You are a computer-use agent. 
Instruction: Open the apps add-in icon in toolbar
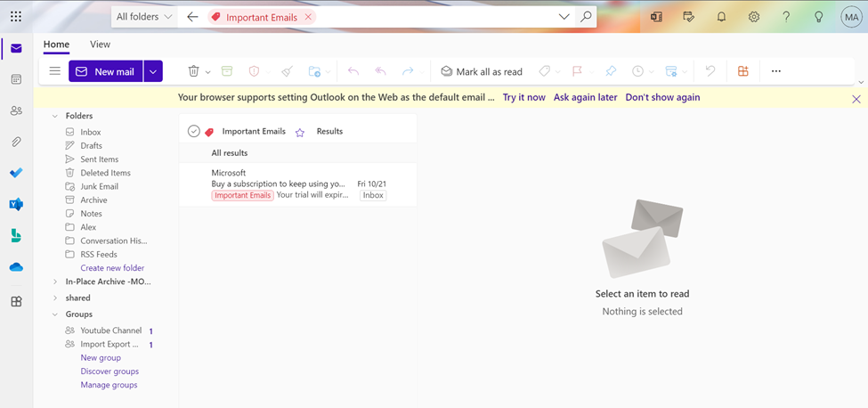742,71
